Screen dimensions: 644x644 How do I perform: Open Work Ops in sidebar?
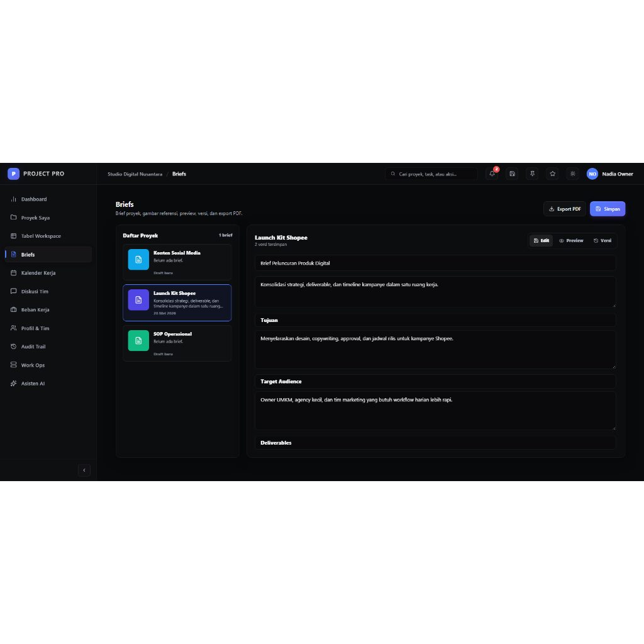48,365
